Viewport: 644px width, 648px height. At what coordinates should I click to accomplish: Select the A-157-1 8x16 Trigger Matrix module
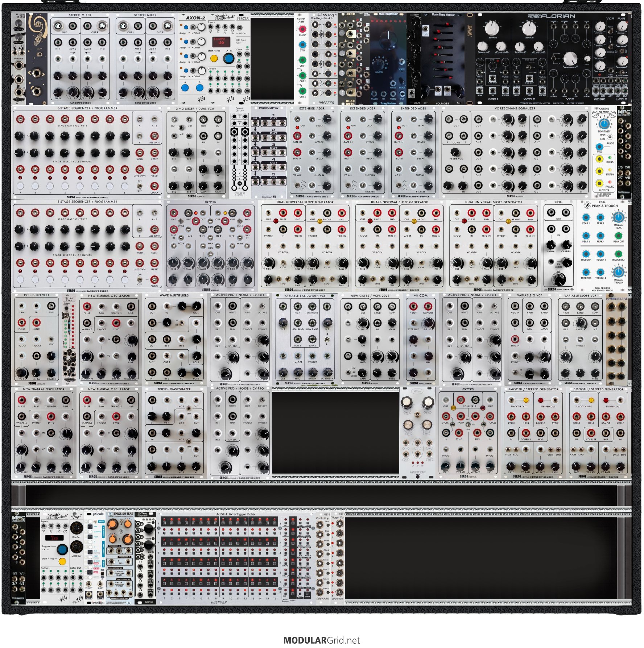(236, 558)
